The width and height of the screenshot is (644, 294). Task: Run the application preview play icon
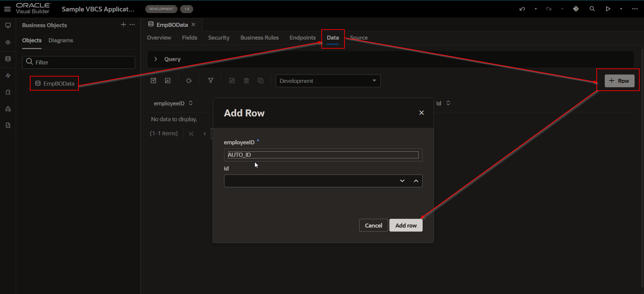608,9
